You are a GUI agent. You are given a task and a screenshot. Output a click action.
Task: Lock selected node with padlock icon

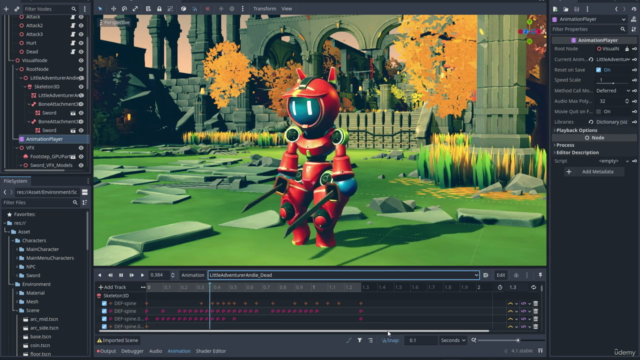[159, 9]
